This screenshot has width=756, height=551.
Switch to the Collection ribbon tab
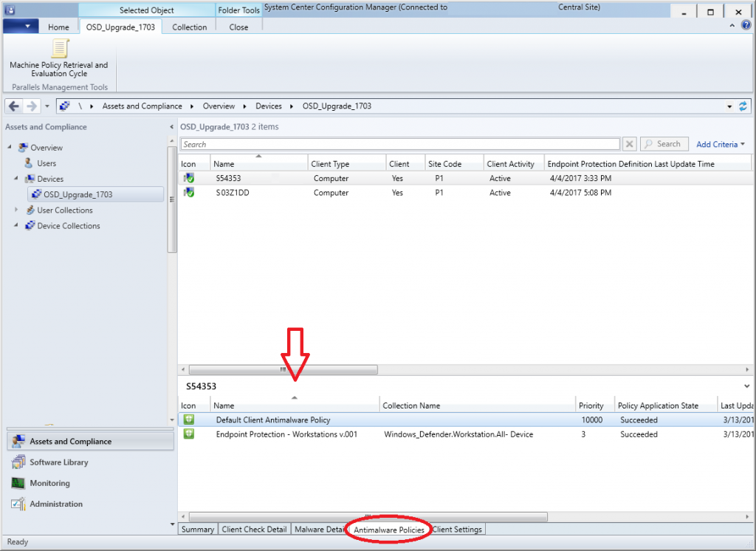pos(190,27)
